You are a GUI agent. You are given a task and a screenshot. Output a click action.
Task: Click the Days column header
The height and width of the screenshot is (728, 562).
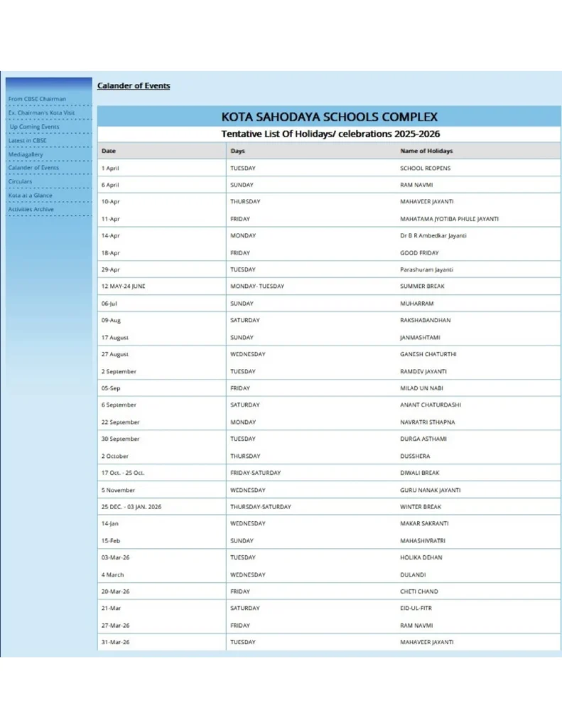237,151
